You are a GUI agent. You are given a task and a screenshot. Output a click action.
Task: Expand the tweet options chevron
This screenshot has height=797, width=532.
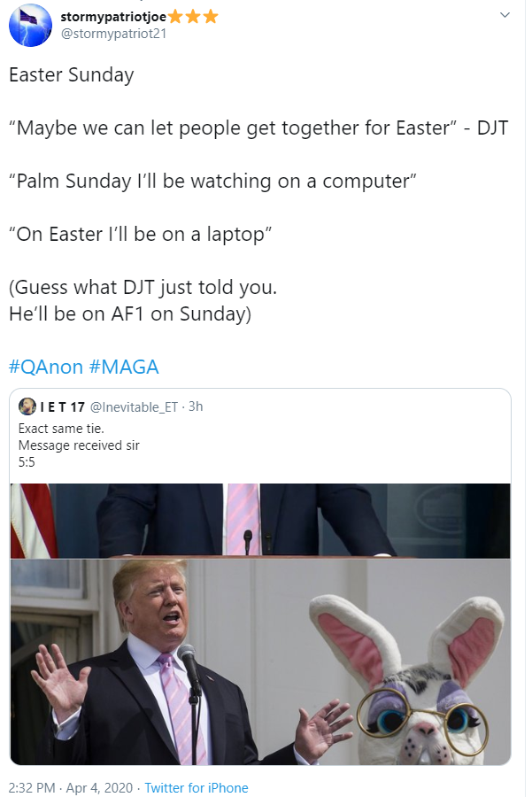pyautogui.click(x=505, y=16)
